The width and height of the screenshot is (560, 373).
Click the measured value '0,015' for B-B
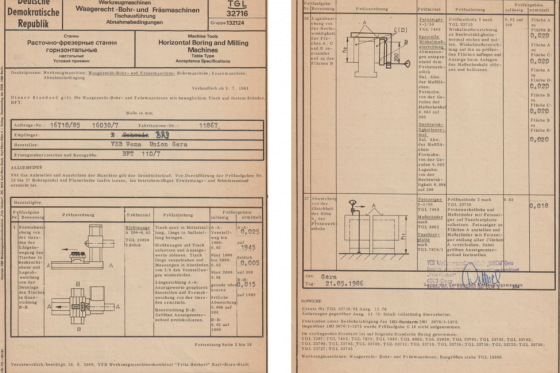[x=246, y=285]
